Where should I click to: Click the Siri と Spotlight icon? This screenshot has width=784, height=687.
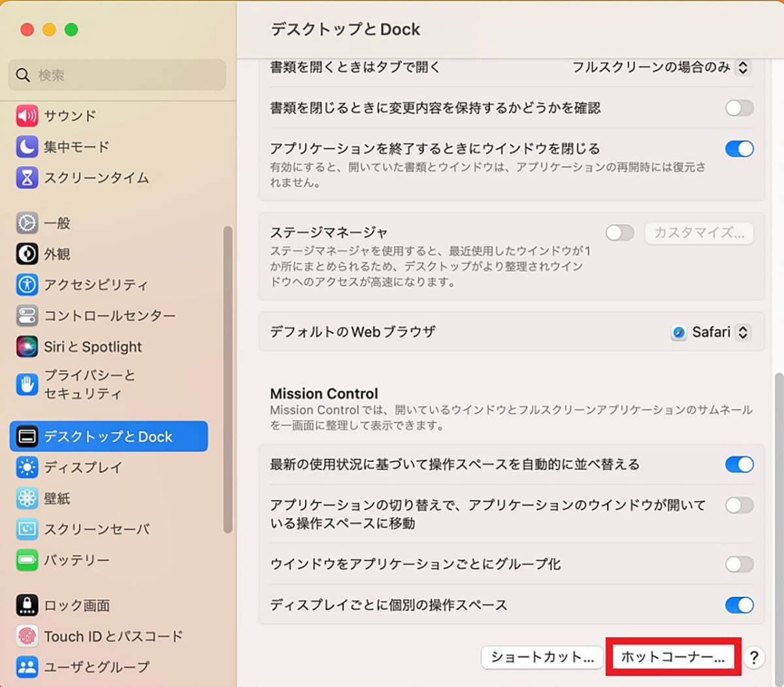pos(27,346)
